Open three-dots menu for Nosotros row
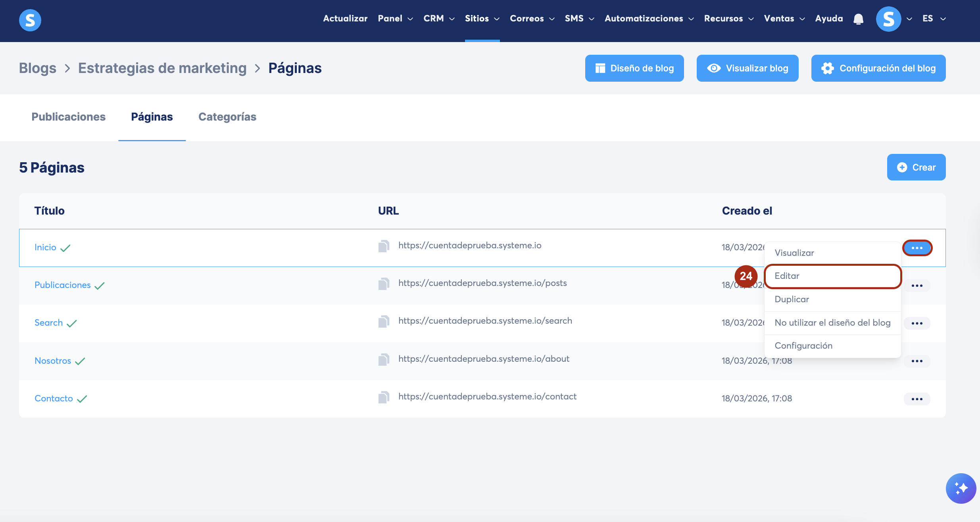This screenshot has height=522, width=980. 917,361
